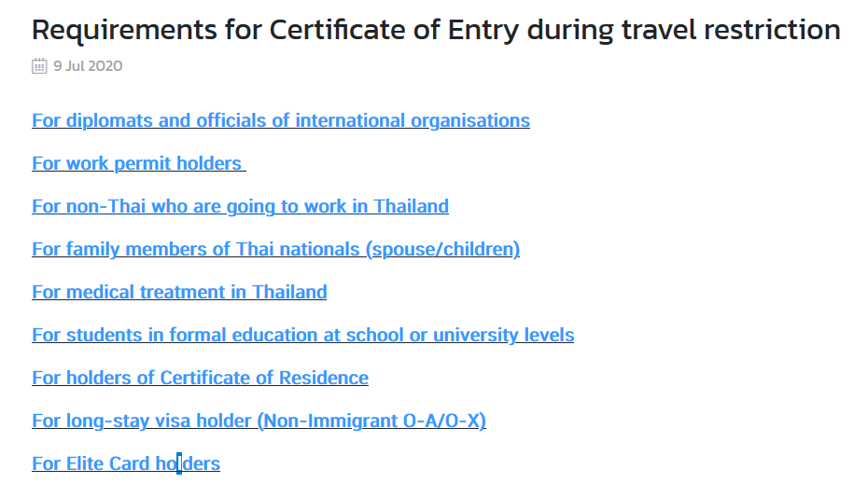Select the medical treatment in Thailand link
Screen dimensions: 868x483
pyautogui.click(x=179, y=292)
